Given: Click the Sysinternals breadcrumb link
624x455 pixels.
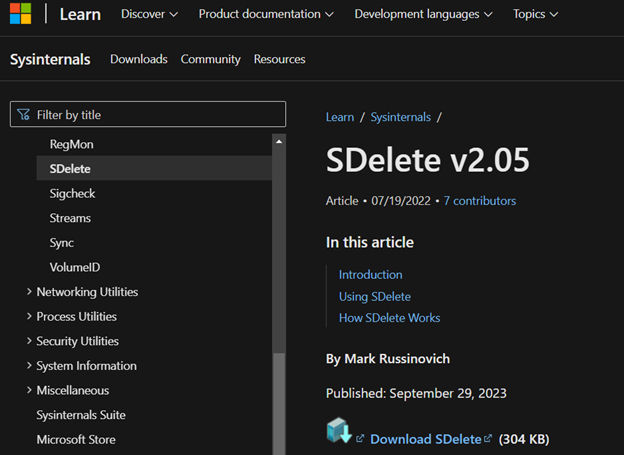Looking at the screenshot, I should 401,117.
